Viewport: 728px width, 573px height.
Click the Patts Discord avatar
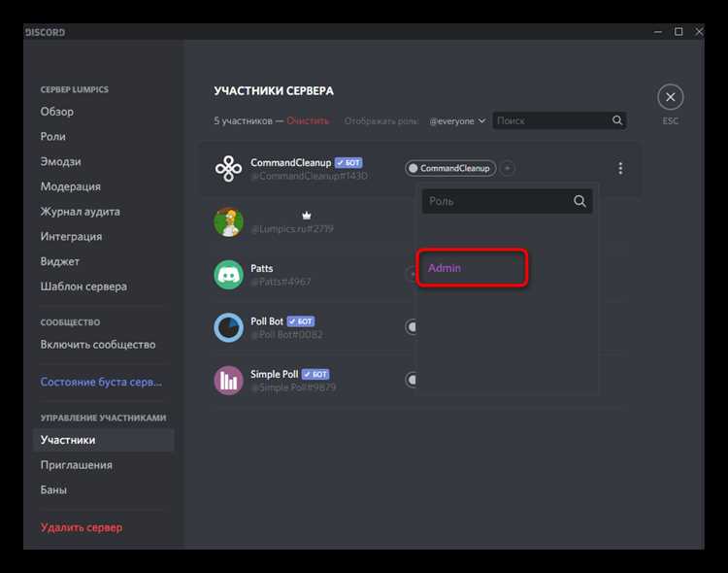pos(228,274)
